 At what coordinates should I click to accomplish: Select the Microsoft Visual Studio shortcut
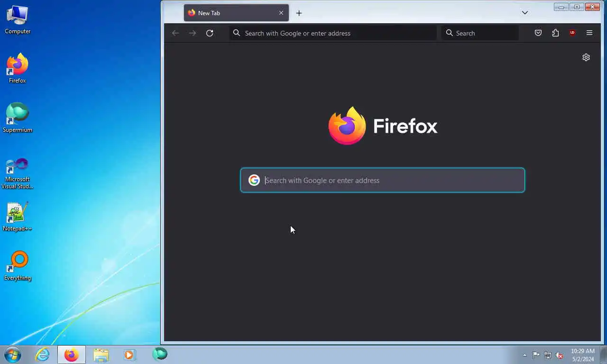click(x=18, y=173)
